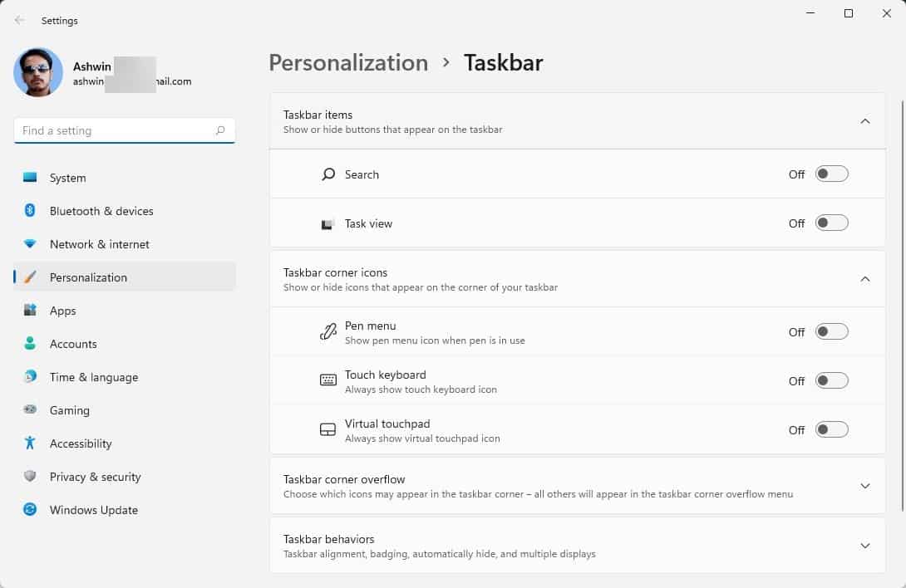
Task: Open the Network & internet icon
Action: click(x=31, y=244)
